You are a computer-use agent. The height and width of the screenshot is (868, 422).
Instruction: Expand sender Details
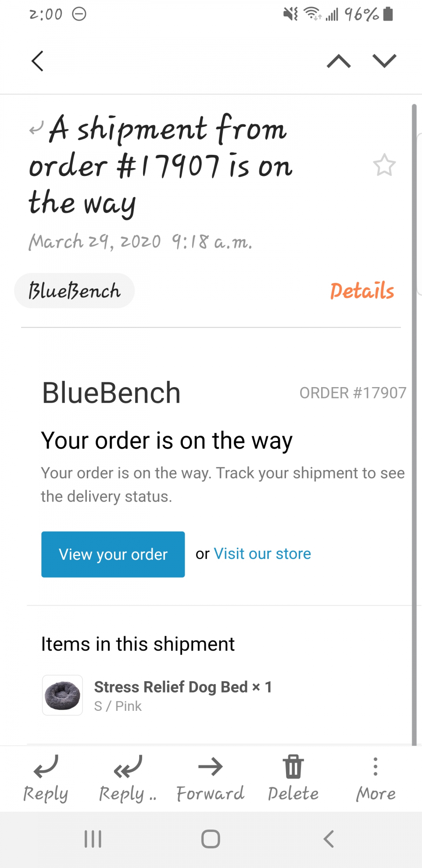(x=362, y=291)
